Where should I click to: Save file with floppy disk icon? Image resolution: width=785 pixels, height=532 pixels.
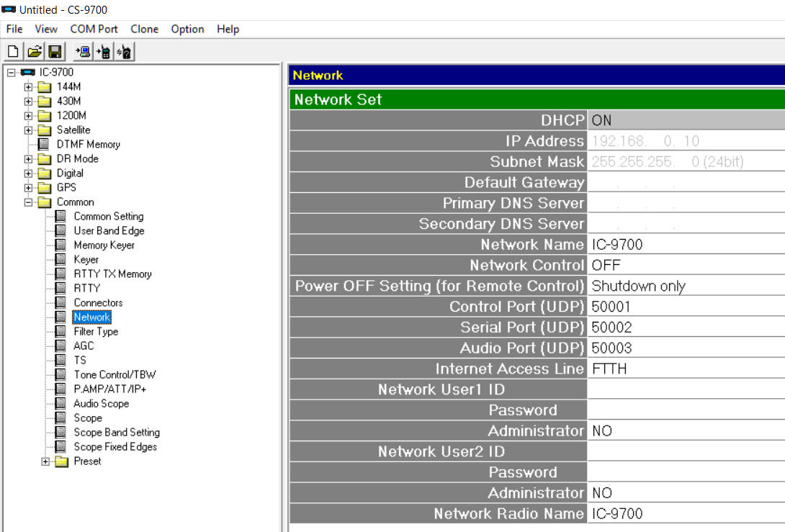tap(55, 52)
